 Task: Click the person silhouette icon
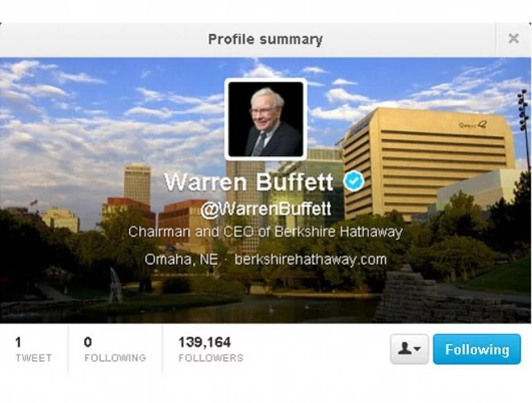pyautogui.click(x=405, y=348)
